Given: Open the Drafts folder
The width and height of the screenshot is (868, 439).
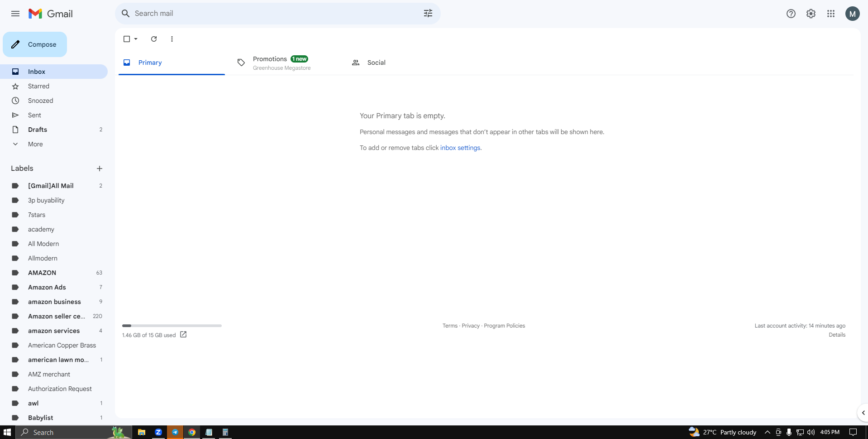Looking at the screenshot, I should [x=54, y=130].
